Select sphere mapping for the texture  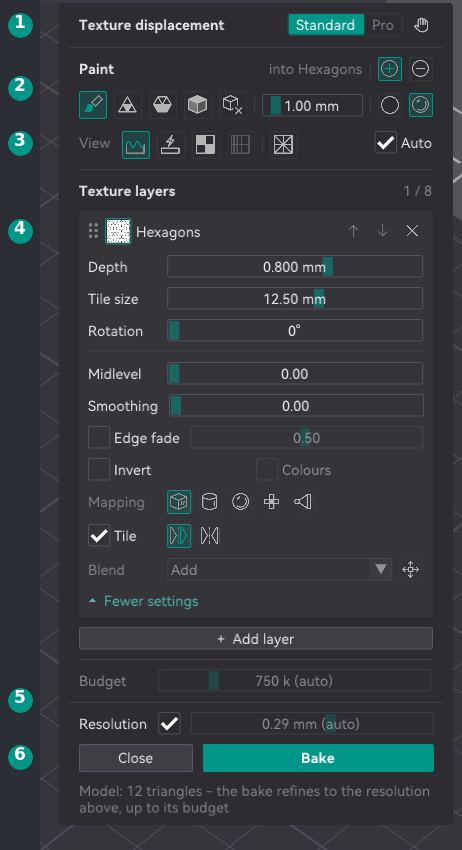click(x=241, y=502)
